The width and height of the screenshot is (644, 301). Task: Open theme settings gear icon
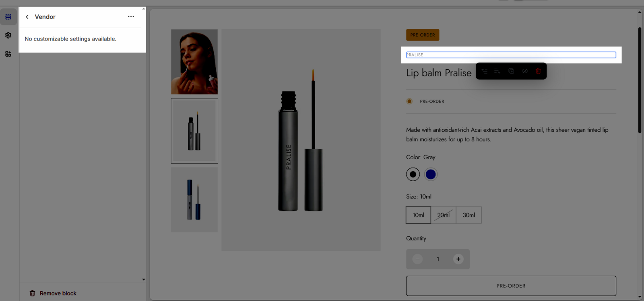[x=8, y=35]
